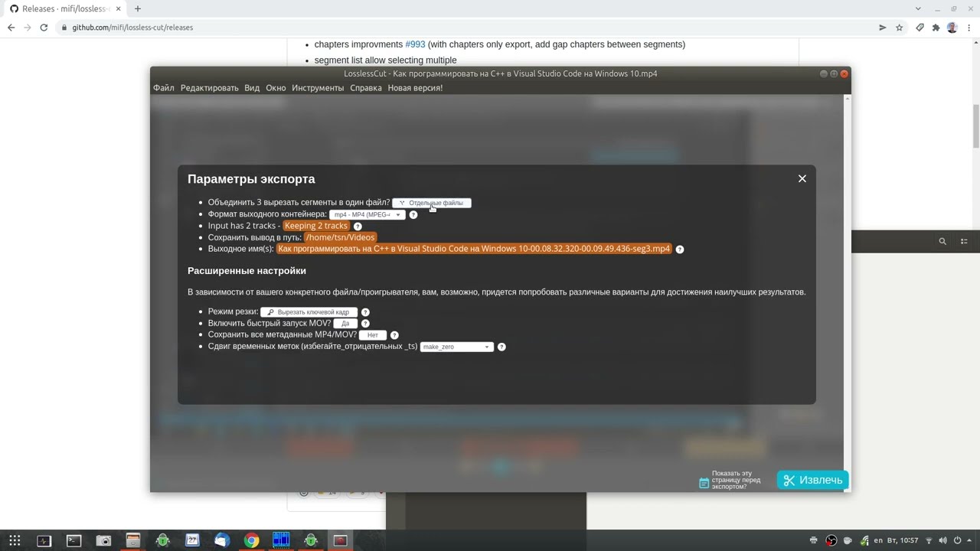This screenshot has height=551, width=980.
Task: Toggle 'Показать эту страницу перед экспортом' icon
Action: click(704, 483)
